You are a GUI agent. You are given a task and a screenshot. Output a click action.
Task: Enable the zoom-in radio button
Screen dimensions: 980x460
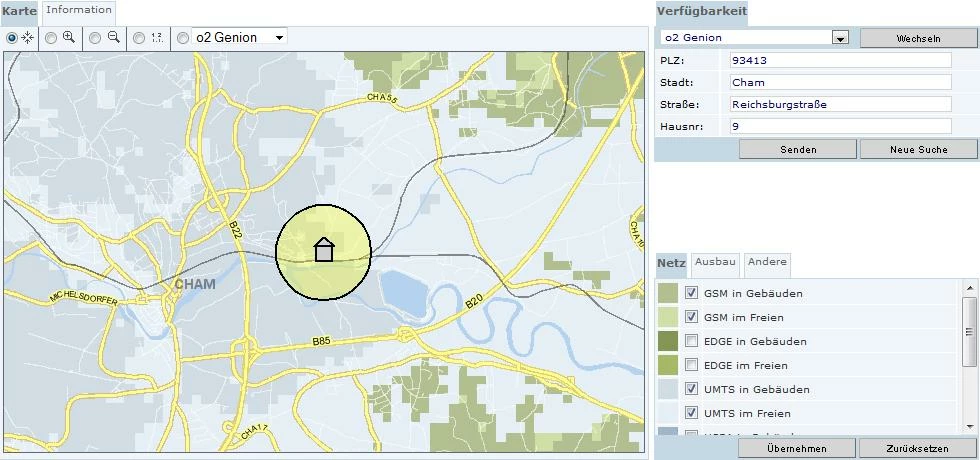coord(51,38)
